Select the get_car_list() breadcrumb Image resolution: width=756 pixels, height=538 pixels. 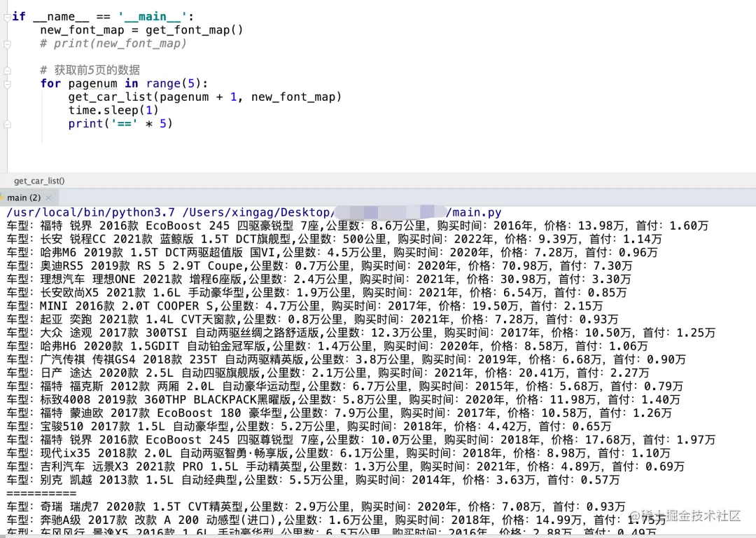click(39, 181)
